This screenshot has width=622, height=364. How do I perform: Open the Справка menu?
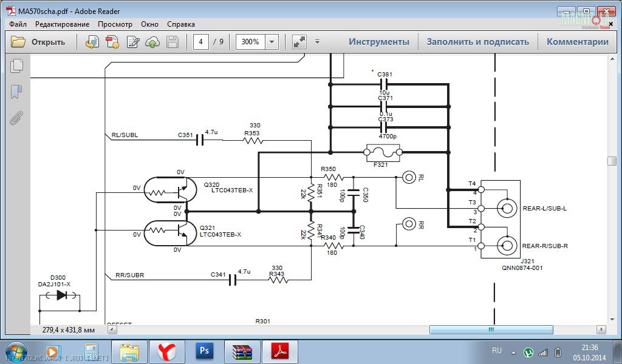click(x=181, y=24)
